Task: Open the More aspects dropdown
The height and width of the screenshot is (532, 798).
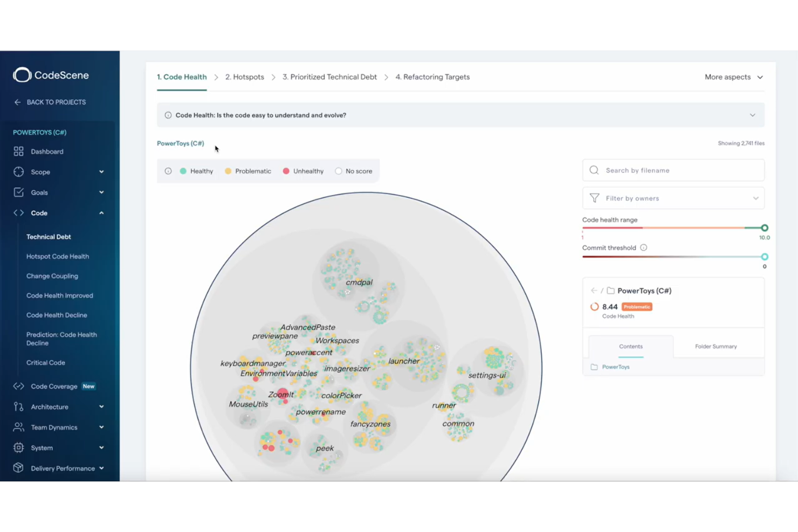Action: tap(734, 77)
